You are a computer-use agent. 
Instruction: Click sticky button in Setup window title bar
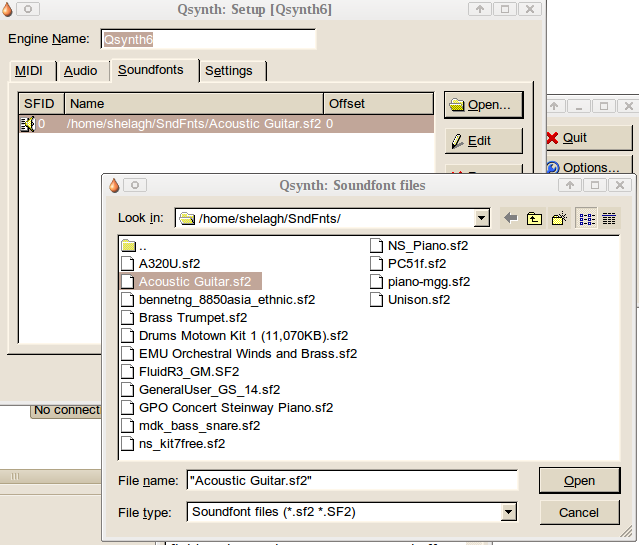coord(28,9)
